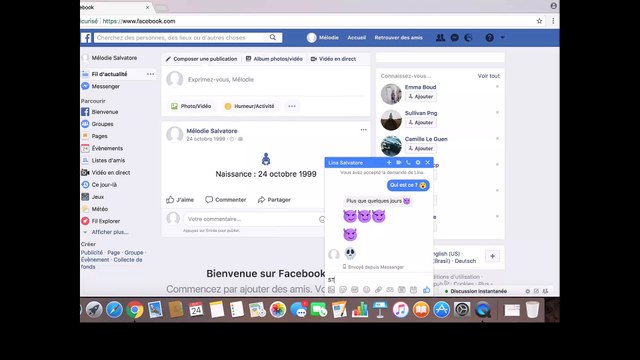The height and width of the screenshot is (360, 640).
Task: Go to the Facebook logo home icon
Action: 86,38
